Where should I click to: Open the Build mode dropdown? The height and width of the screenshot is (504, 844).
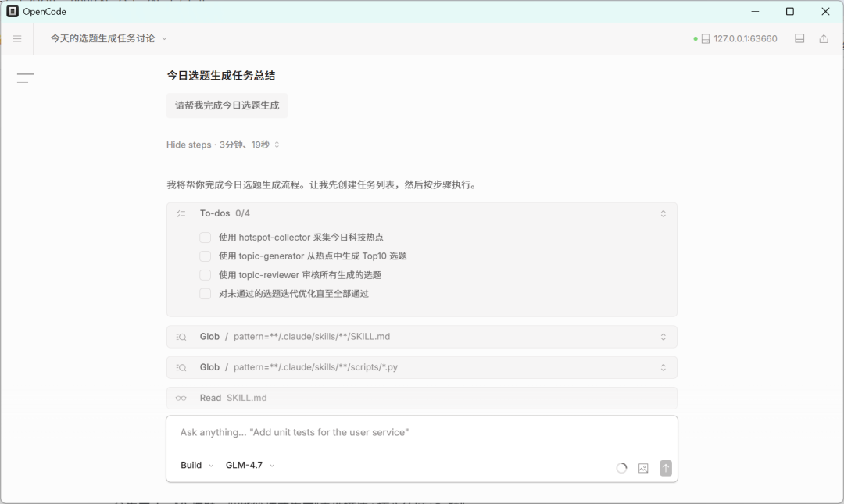pyautogui.click(x=196, y=465)
